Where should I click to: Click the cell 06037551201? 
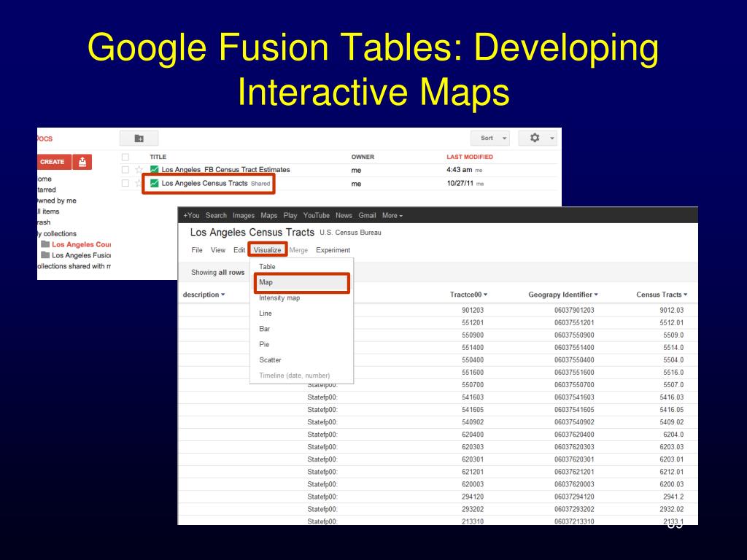point(574,322)
